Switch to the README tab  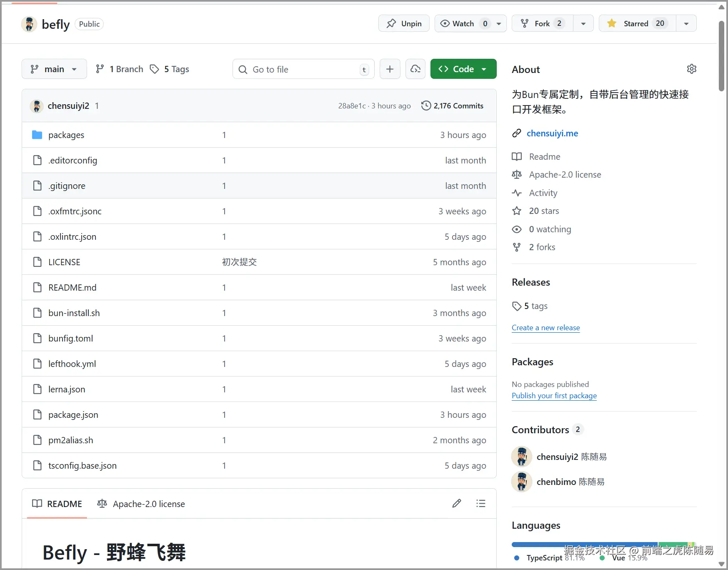pyautogui.click(x=57, y=504)
